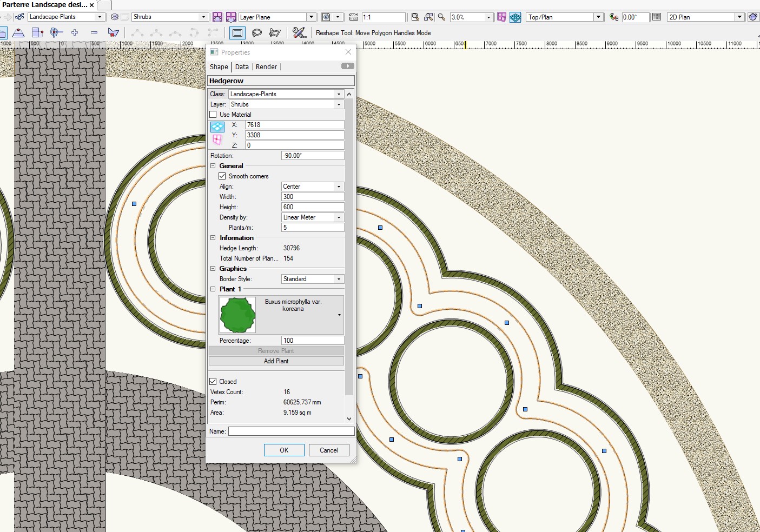Toggle the Smooth corners checkbox
760x532 pixels.
[222, 176]
